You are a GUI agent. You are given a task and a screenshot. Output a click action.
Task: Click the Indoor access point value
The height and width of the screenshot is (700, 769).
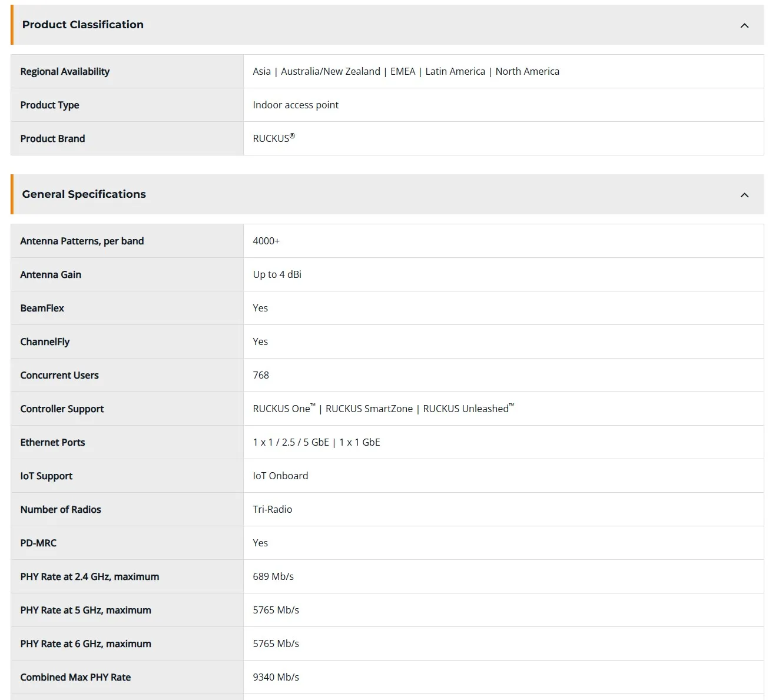click(296, 105)
